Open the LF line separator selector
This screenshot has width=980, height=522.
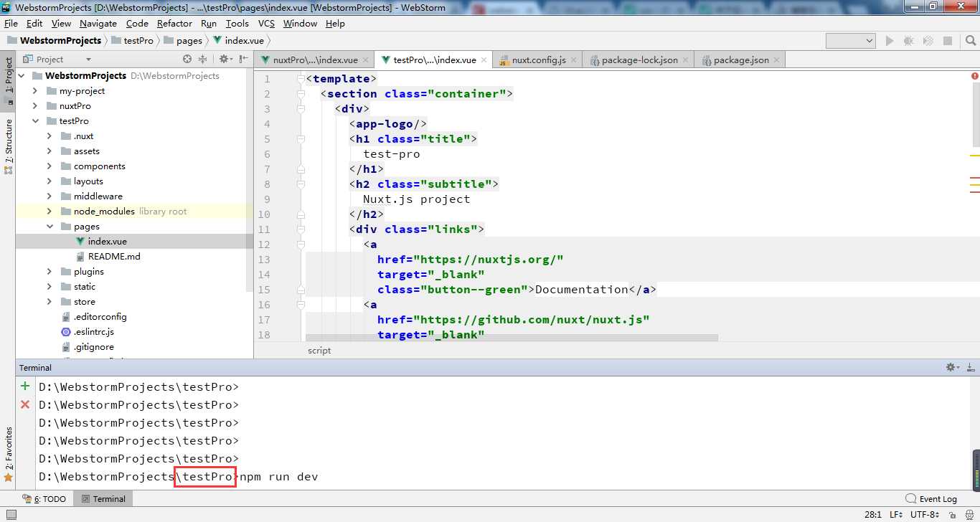[x=896, y=515]
